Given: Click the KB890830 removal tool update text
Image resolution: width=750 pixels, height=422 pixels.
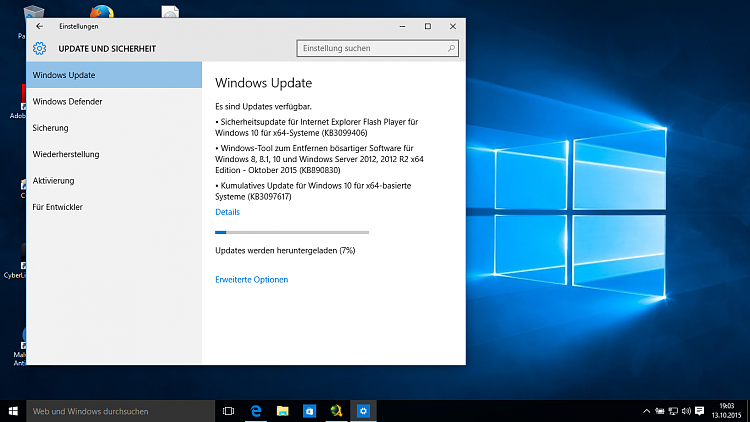Looking at the screenshot, I should [319, 159].
